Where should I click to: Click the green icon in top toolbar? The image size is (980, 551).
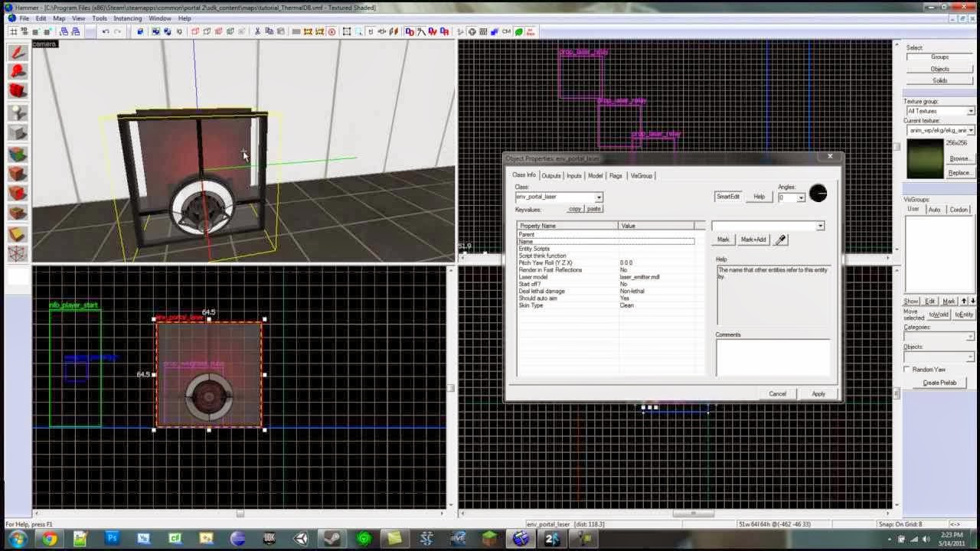click(518, 31)
